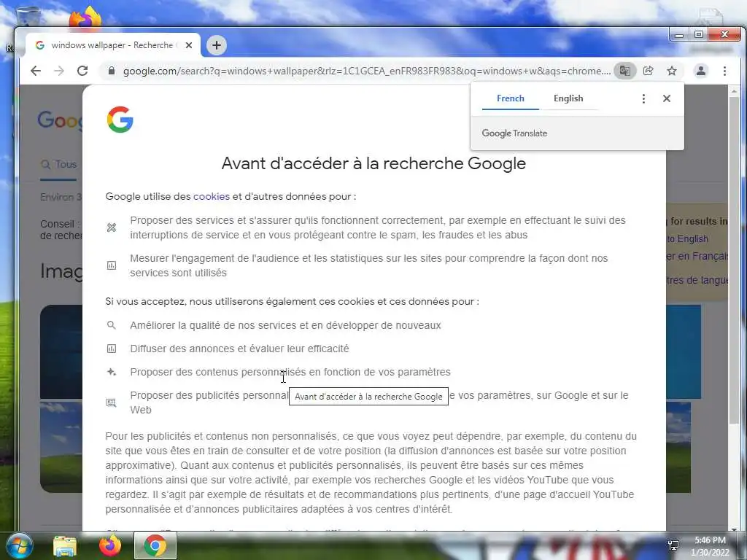Viewport: 747px width, 560px height.
Task: Launch Firefox from the taskbar
Action: tap(110, 546)
